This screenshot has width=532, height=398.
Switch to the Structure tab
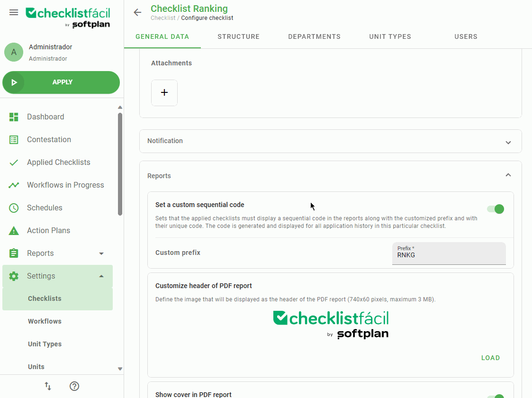(x=238, y=36)
